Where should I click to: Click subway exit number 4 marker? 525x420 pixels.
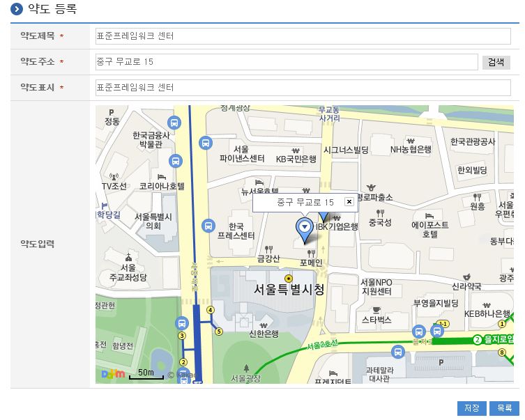[211, 310]
